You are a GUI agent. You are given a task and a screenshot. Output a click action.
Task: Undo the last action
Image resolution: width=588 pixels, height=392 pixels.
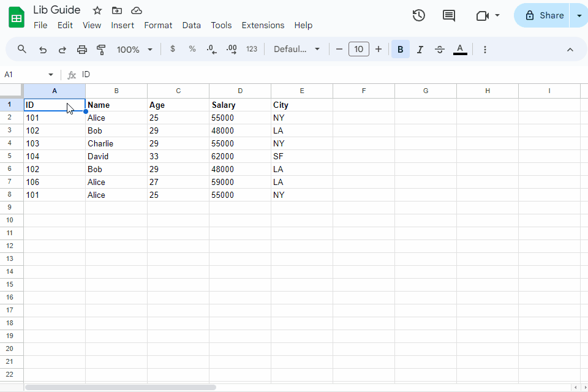(43, 50)
